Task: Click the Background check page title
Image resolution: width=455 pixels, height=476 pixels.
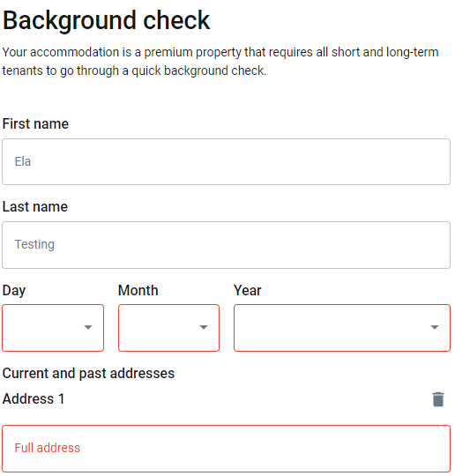Action: [107, 20]
